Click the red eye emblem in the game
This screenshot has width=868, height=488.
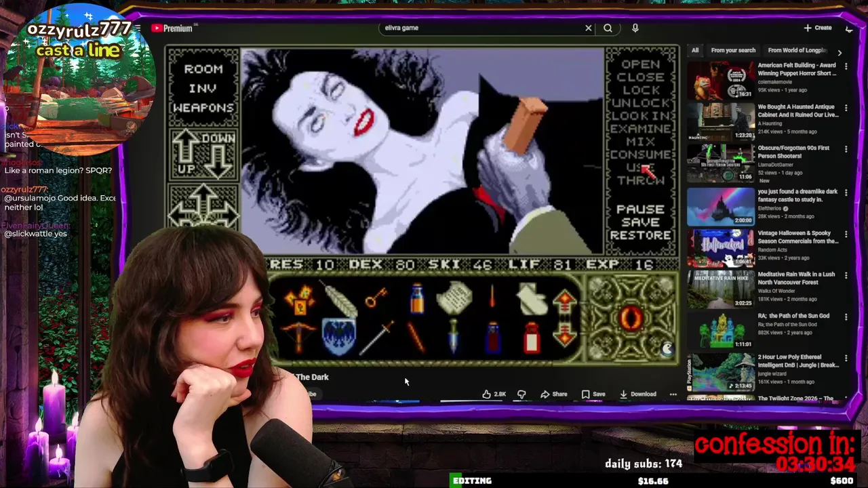(631, 318)
